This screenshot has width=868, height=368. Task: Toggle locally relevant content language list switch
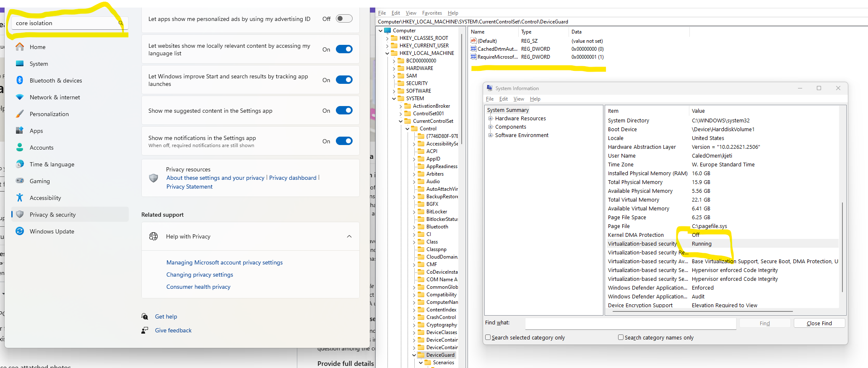(x=344, y=49)
